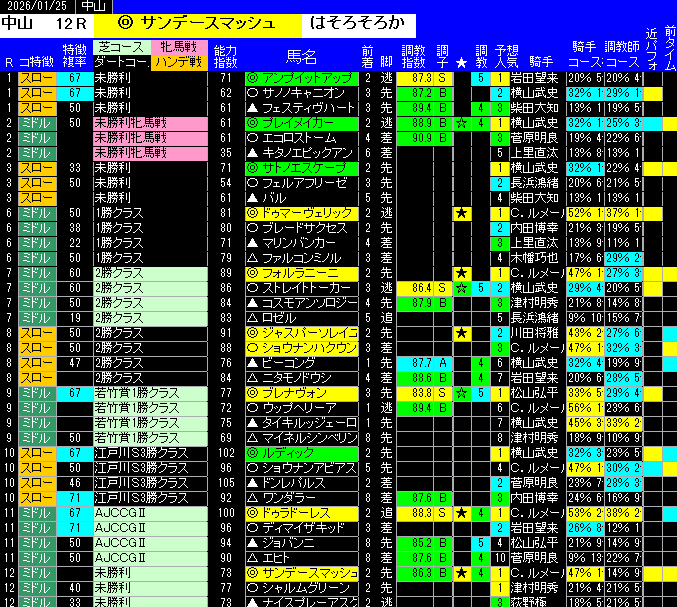
Task: Click the ☆ star in the プレイメイカー row
Action: 461,123
